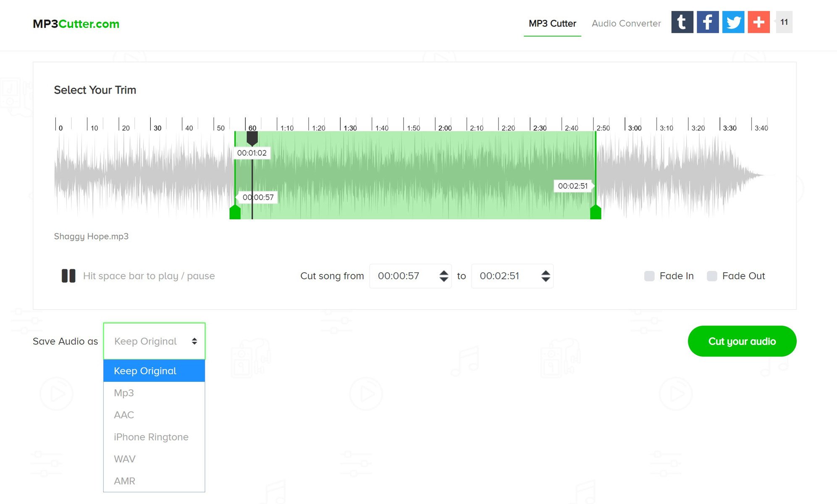Viewport: 837px width, 504px height.
Task: Pause playback with the pause icon
Action: (x=68, y=276)
